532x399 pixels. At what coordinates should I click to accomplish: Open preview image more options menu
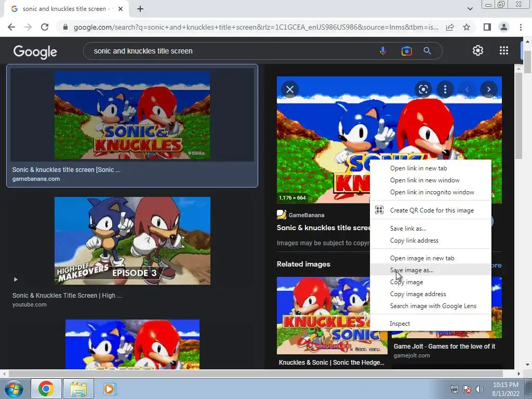pos(445,89)
